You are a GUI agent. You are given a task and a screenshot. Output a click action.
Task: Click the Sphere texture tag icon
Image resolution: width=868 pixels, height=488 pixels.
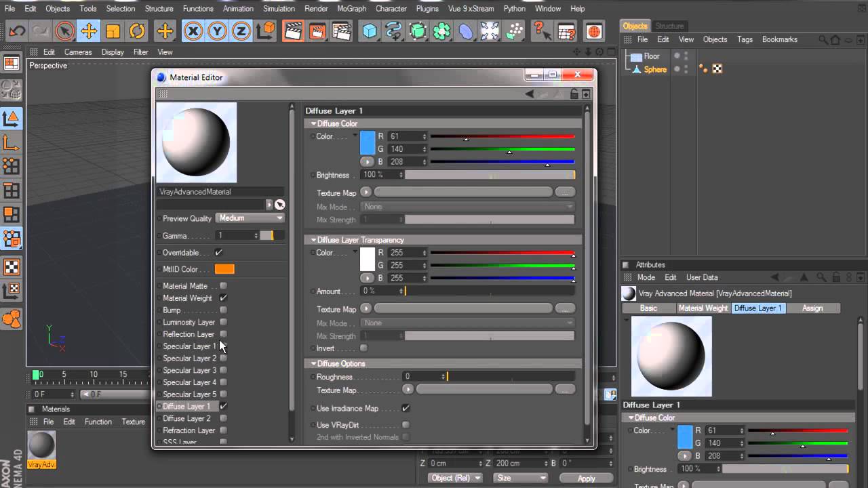click(717, 69)
